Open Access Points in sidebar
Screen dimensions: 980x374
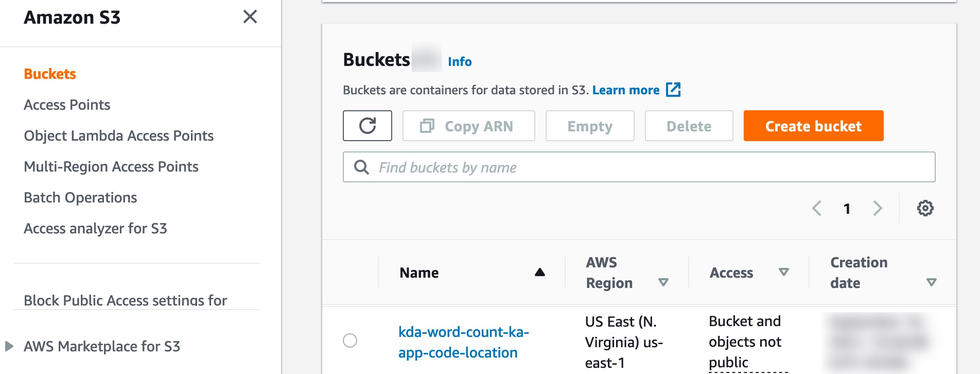tap(67, 105)
